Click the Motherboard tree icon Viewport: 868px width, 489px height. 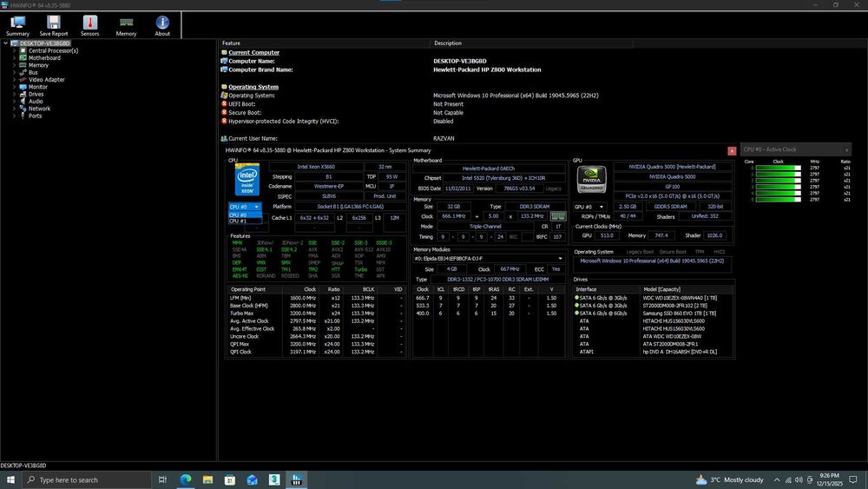tap(23, 57)
